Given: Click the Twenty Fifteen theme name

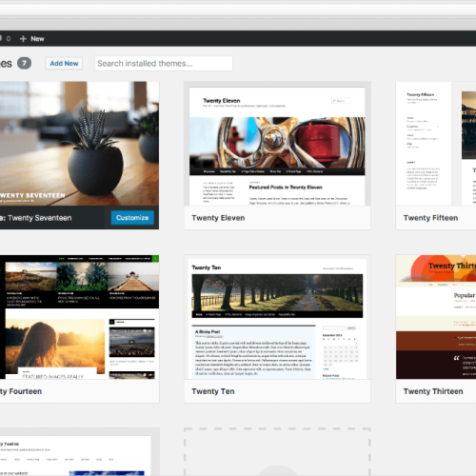Looking at the screenshot, I should 430,218.
